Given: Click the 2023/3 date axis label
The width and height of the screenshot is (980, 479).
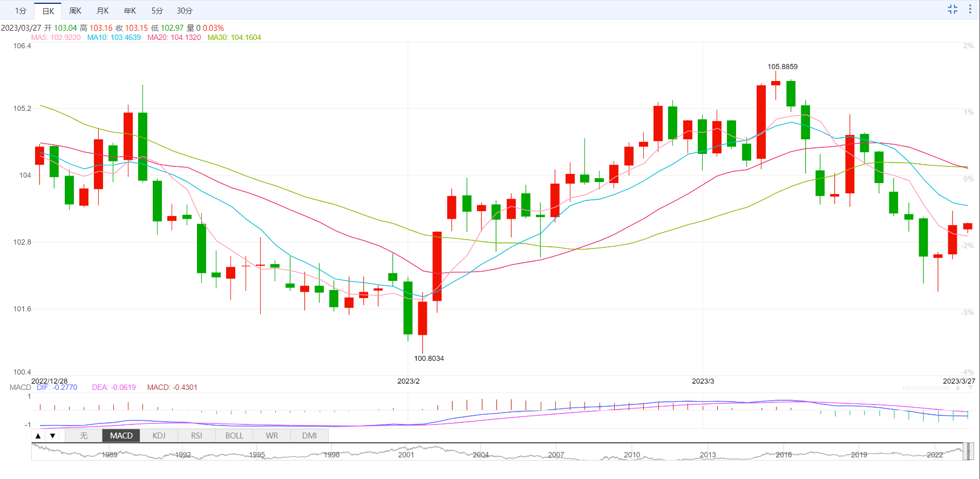Looking at the screenshot, I should [703, 381].
